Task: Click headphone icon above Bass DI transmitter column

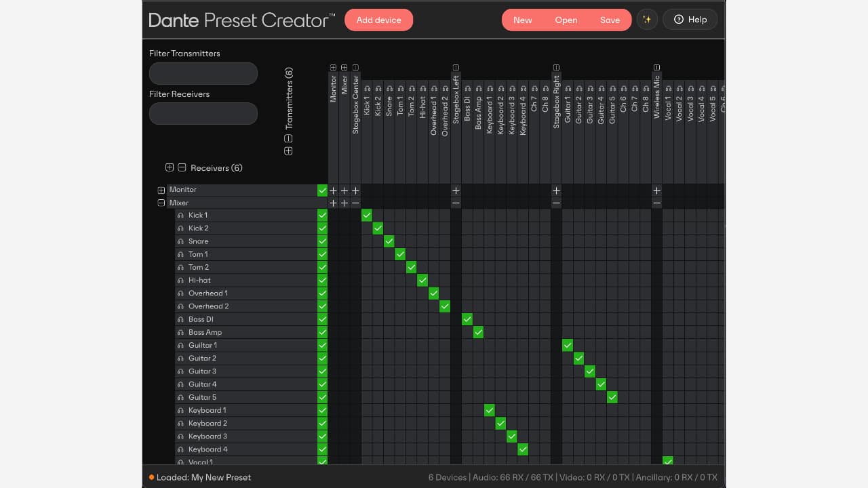Action: coord(467,89)
